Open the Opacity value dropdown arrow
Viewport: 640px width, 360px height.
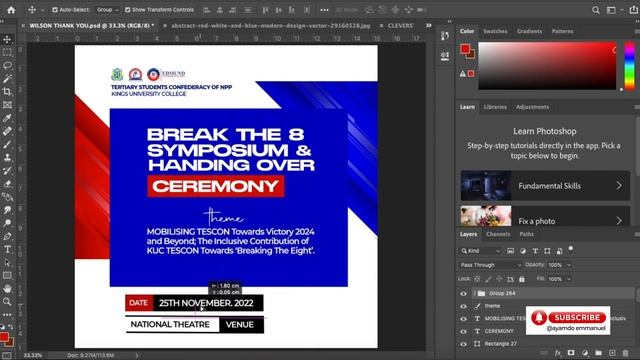point(569,265)
